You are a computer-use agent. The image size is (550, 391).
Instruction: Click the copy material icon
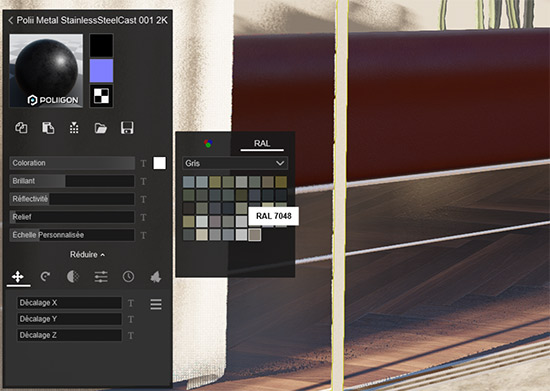click(x=21, y=128)
